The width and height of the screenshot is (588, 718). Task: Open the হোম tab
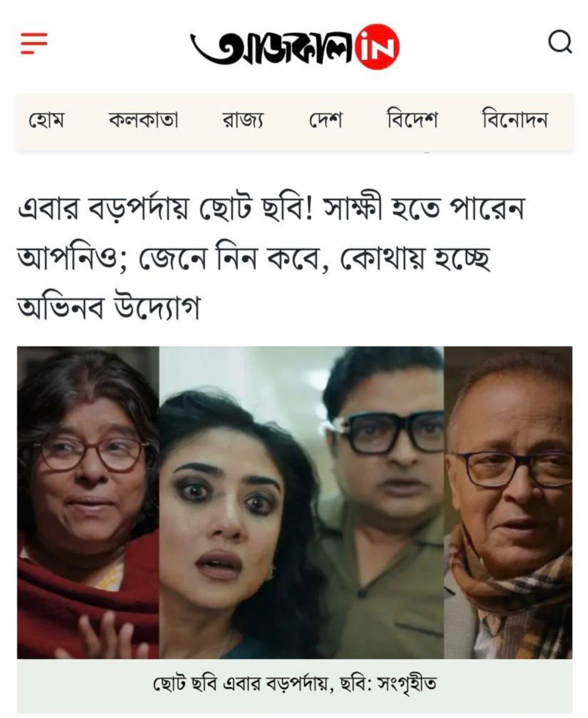point(46,120)
